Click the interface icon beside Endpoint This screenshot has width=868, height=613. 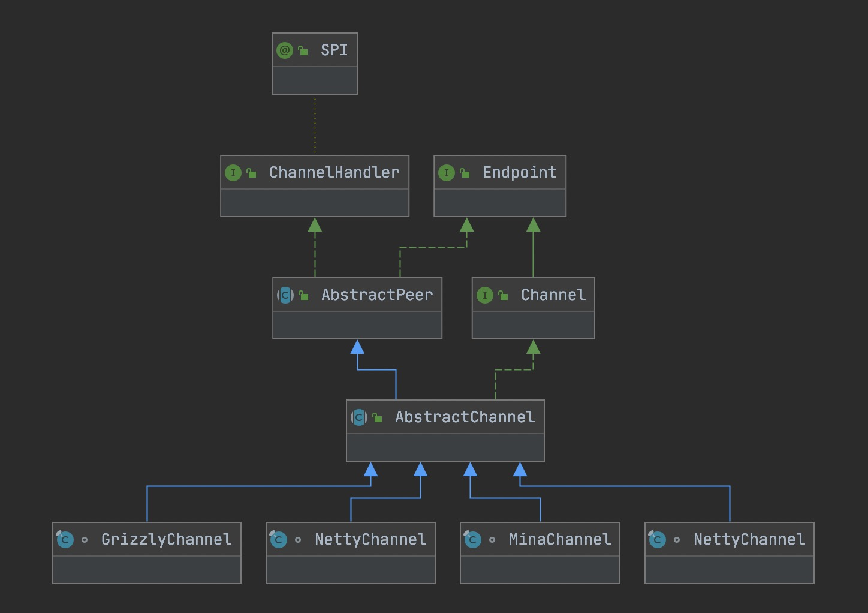pyautogui.click(x=447, y=173)
